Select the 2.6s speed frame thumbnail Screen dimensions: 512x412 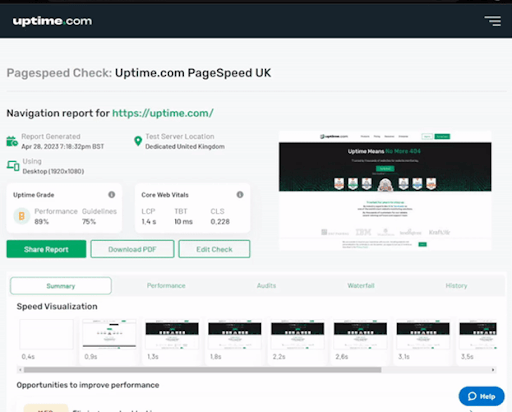[360, 334]
